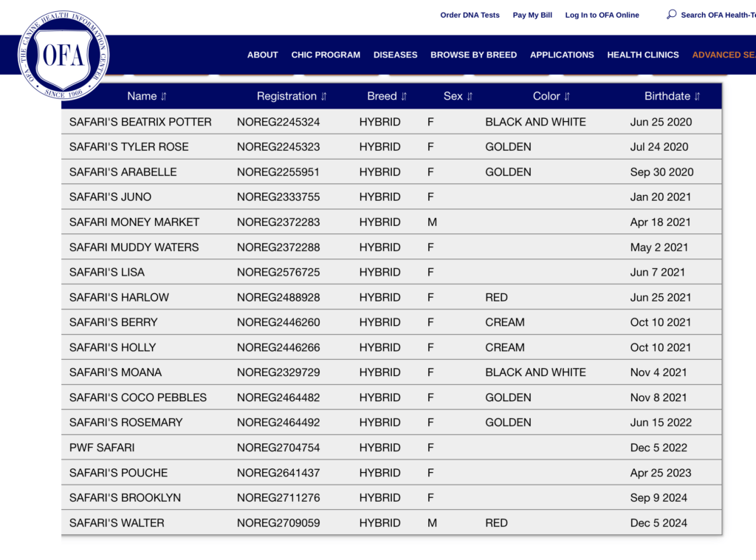Open SAFARI MONEY MARKET entry
This screenshot has height=560, width=756.
pyautogui.click(x=134, y=222)
